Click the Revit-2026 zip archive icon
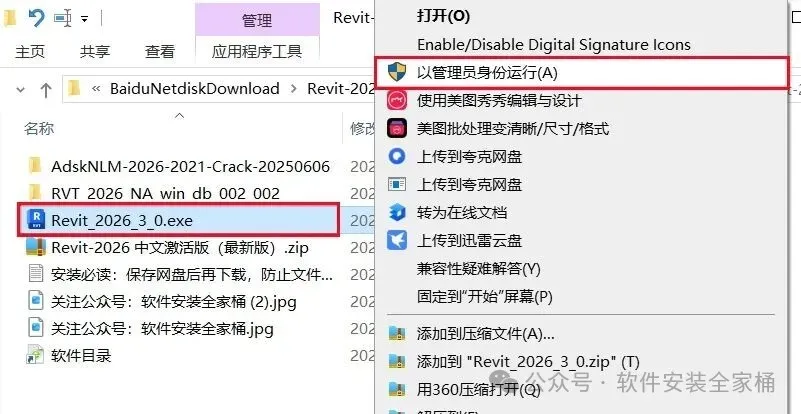Screen dimensions: 801x414 pyautogui.click(x=36, y=247)
